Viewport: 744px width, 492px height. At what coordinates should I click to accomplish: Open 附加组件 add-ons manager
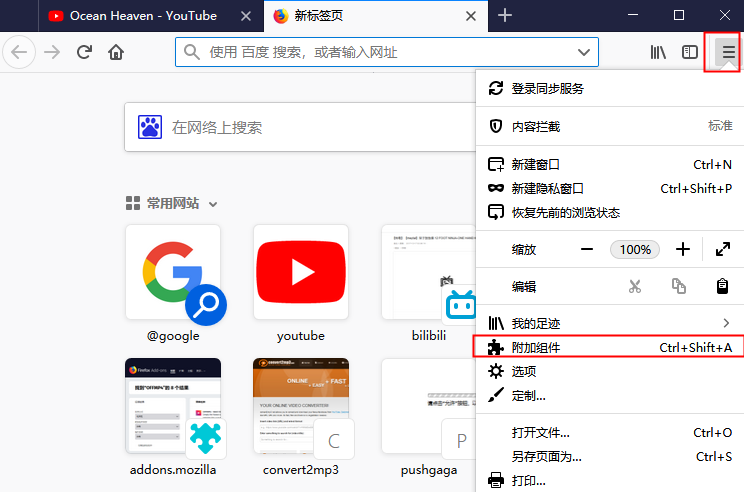click(610, 348)
